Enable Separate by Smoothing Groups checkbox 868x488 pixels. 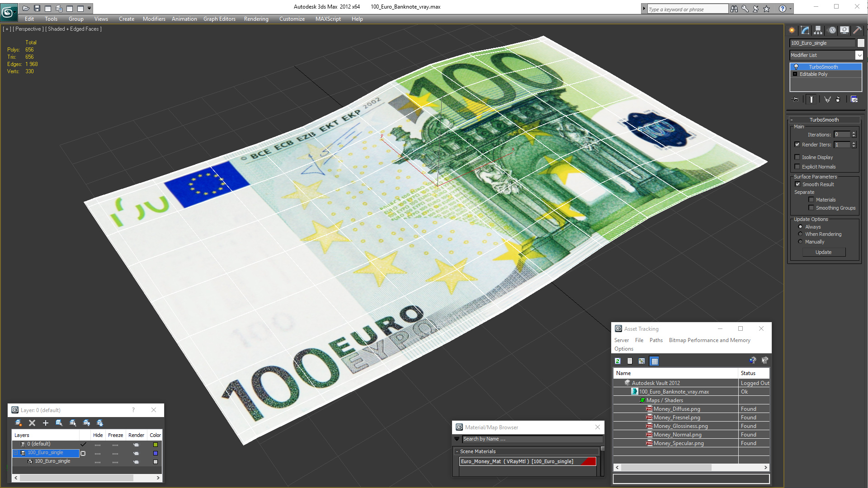pyautogui.click(x=811, y=208)
